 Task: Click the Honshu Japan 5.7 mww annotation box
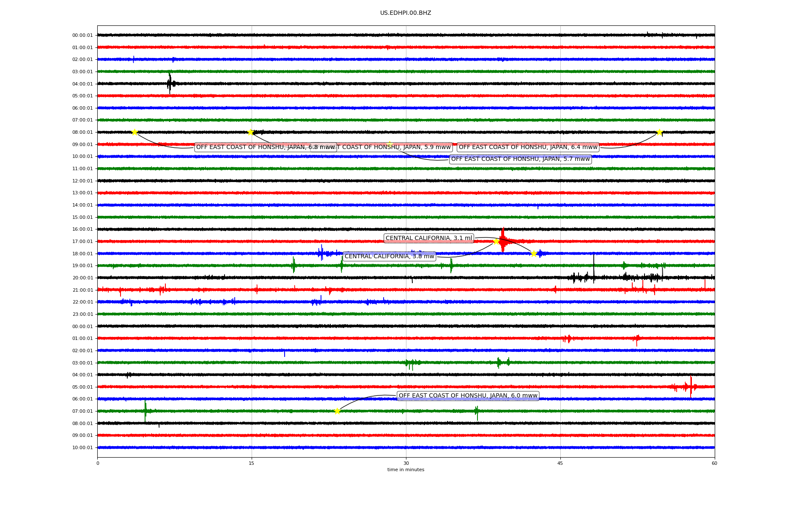[520, 159]
